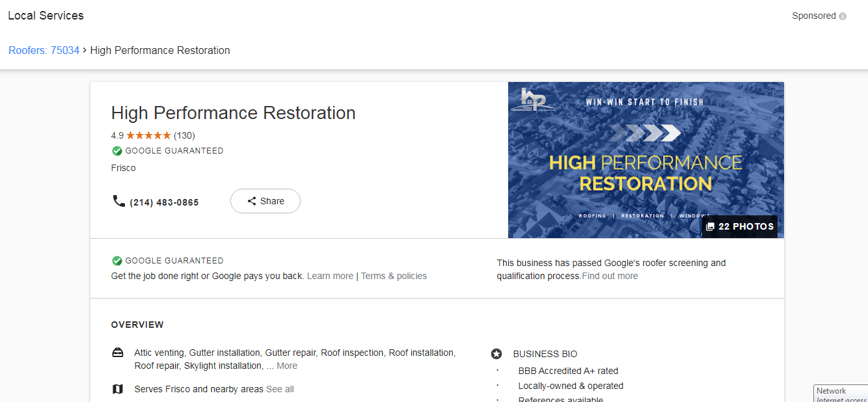Click the Frisco location text
Image resolution: width=868 pixels, height=402 pixels.
(x=124, y=168)
